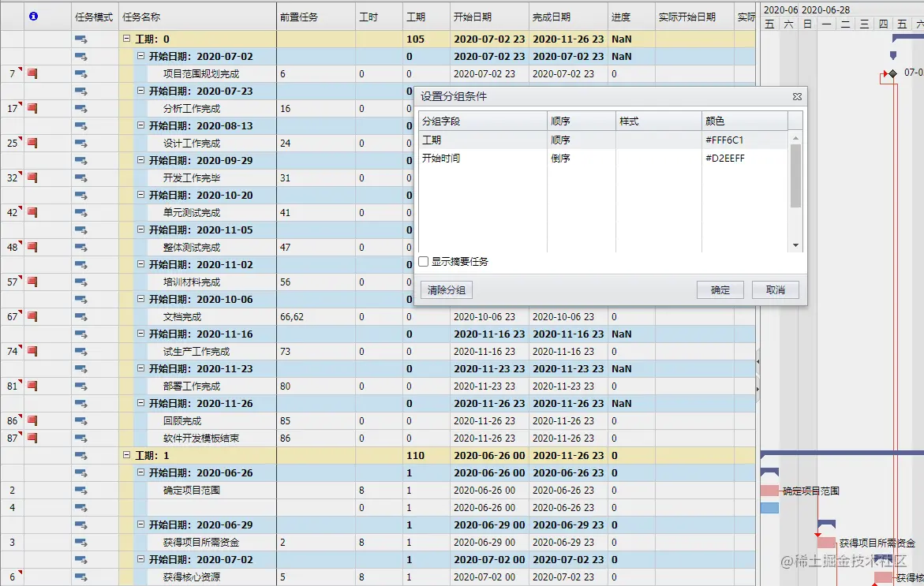The image size is (924, 586).
Task: Click the 确定 button
Action: tap(720, 289)
